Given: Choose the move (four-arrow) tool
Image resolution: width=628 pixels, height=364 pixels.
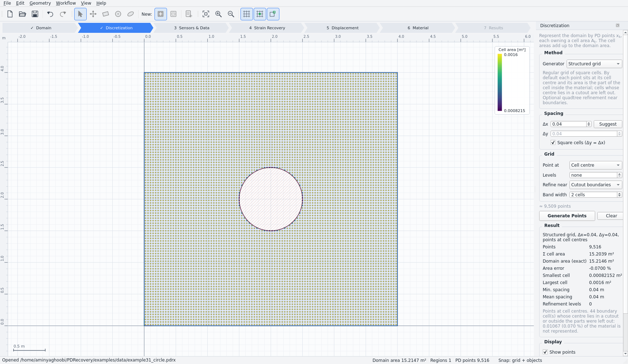Looking at the screenshot, I should pyautogui.click(x=93, y=14).
